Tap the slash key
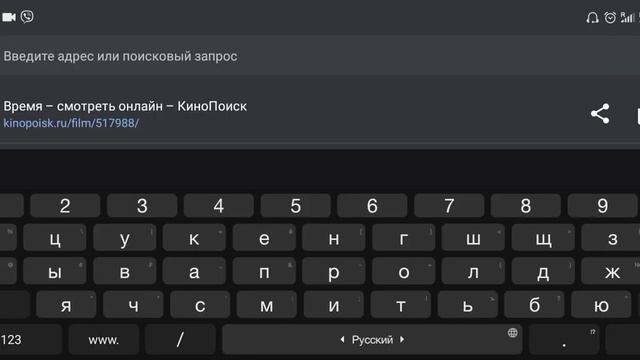Image resolution: width=640 pixels, height=360 pixels. [x=180, y=340]
